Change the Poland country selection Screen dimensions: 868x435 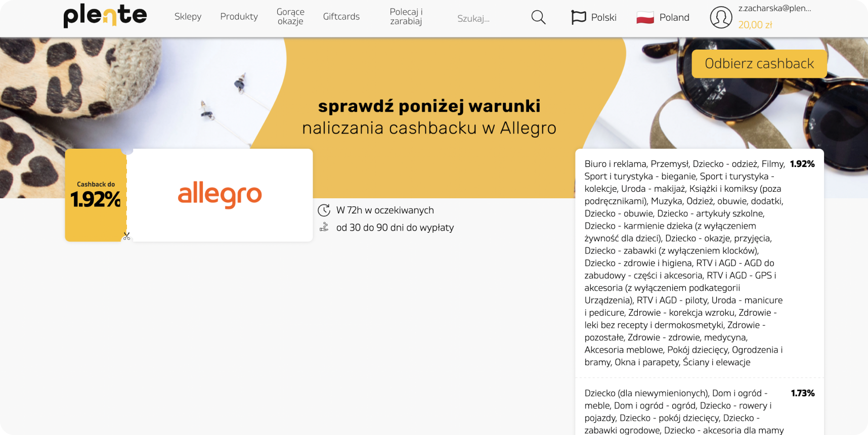point(674,17)
